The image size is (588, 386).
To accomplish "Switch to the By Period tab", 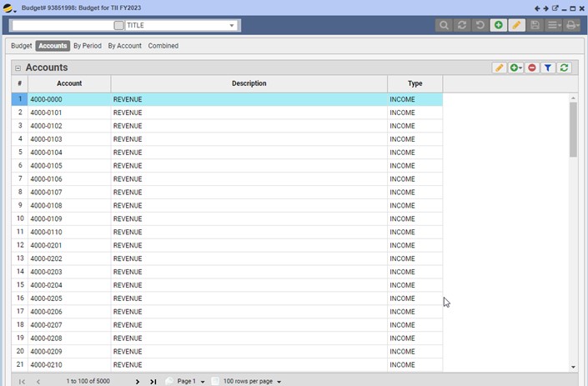I will coord(87,46).
